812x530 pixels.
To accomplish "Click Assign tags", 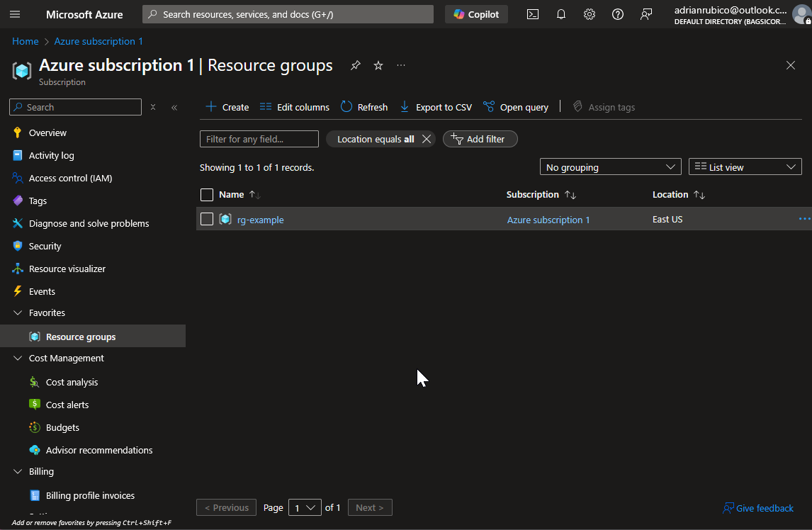I will tap(604, 107).
